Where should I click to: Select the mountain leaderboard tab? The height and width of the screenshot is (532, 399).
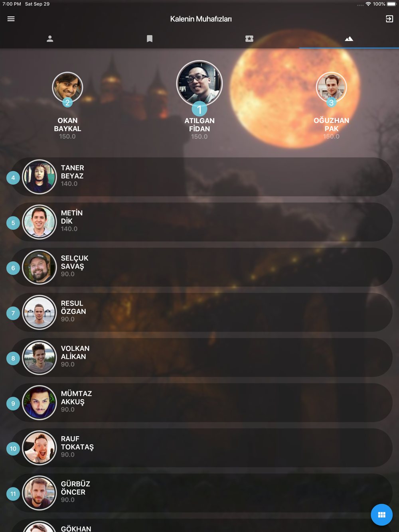(349, 39)
